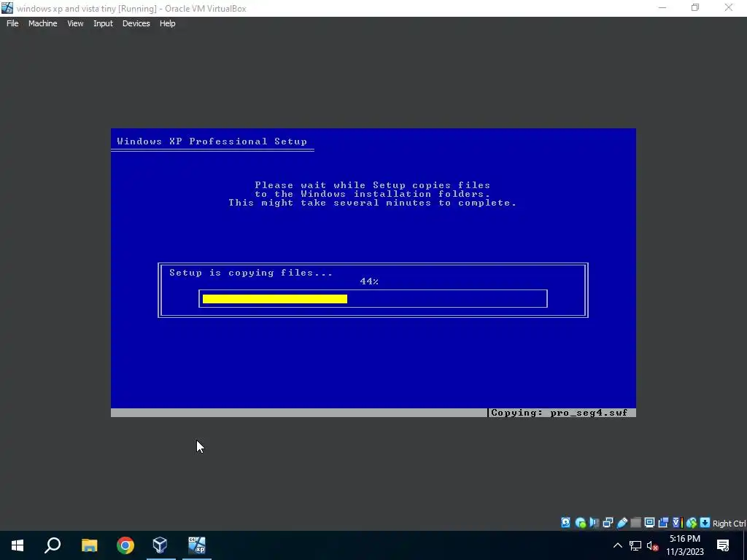Screen dimensions: 747x560
Task: Click the muted volume tray icon
Action: (x=653, y=545)
